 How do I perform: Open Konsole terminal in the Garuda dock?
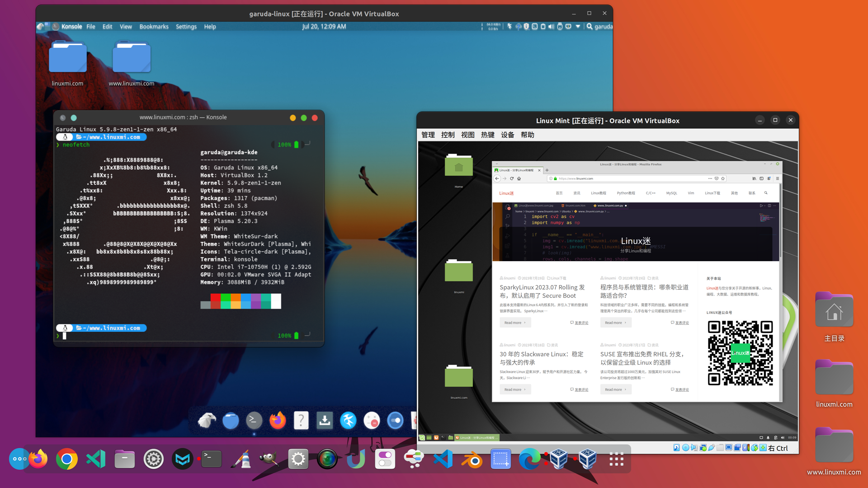(x=254, y=421)
